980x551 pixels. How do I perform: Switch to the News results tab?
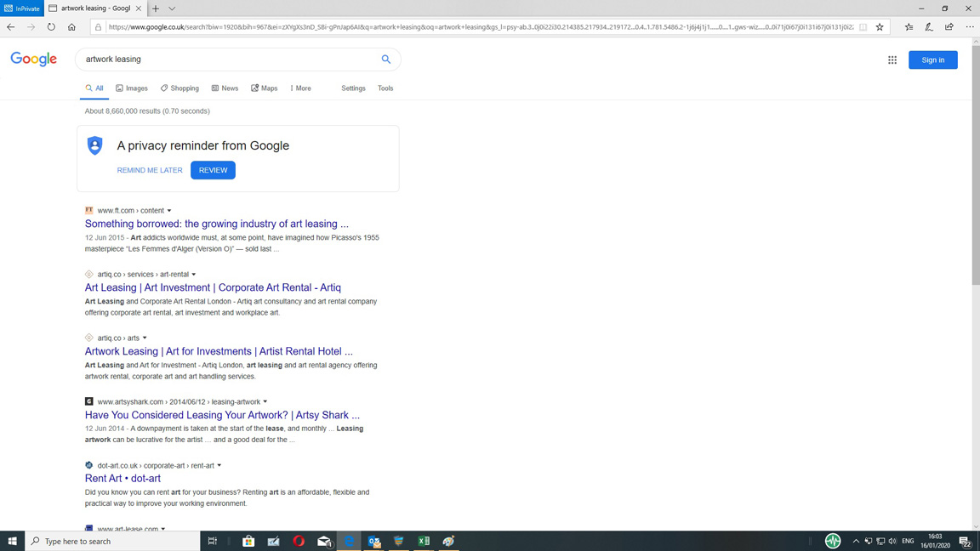point(225,88)
